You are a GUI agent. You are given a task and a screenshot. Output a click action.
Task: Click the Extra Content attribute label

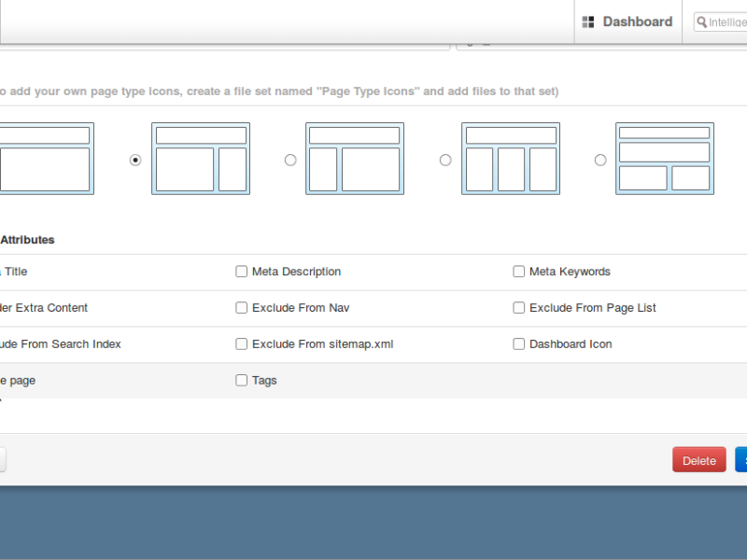tap(44, 308)
